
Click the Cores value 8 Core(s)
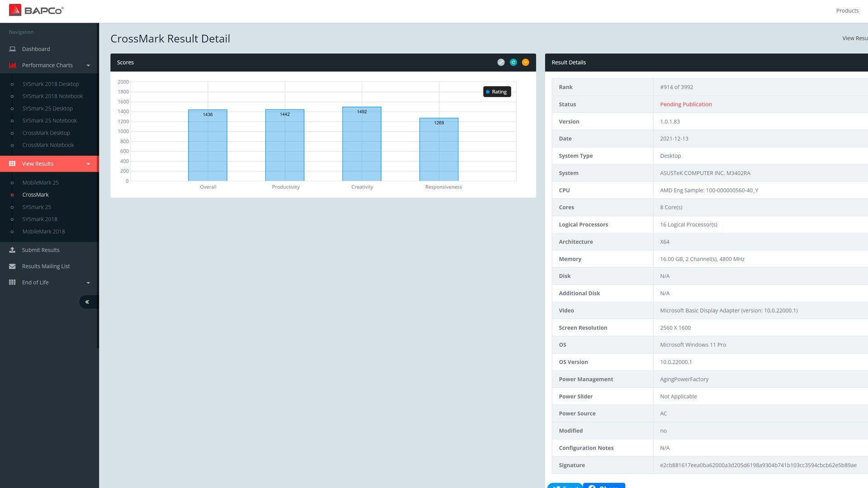[x=671, y=207]
